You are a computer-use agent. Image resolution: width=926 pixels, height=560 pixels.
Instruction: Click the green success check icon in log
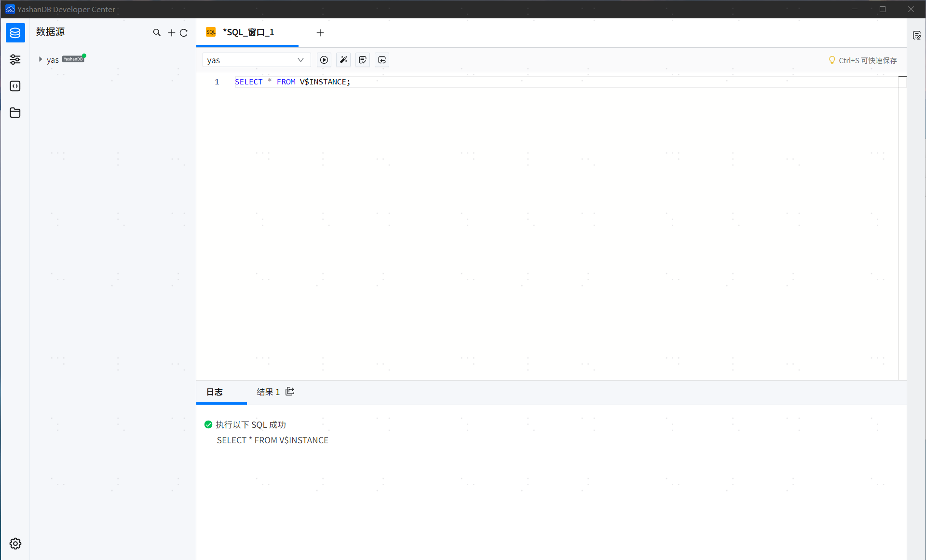click(208, 424)
